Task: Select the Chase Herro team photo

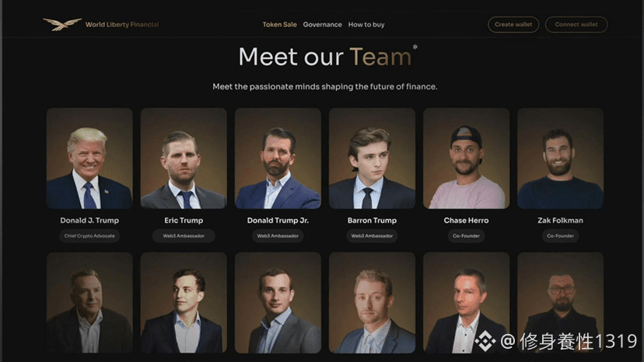Action: 466,158
